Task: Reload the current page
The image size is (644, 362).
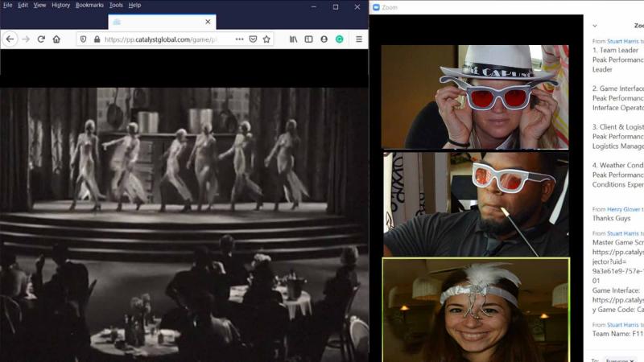Action: tap(41, 39)
